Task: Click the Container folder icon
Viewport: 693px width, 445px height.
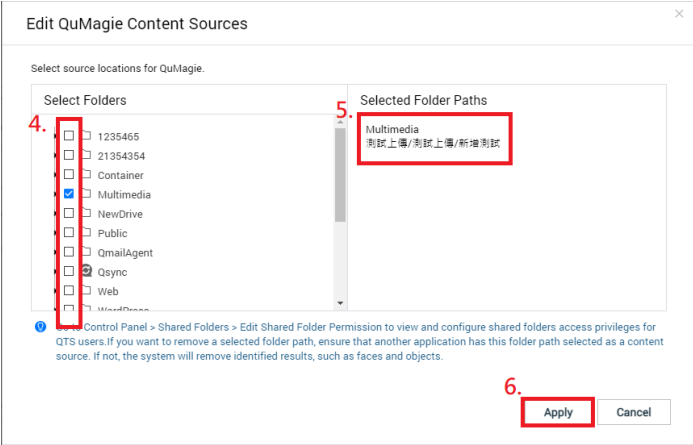Action: tap(87, 174)
